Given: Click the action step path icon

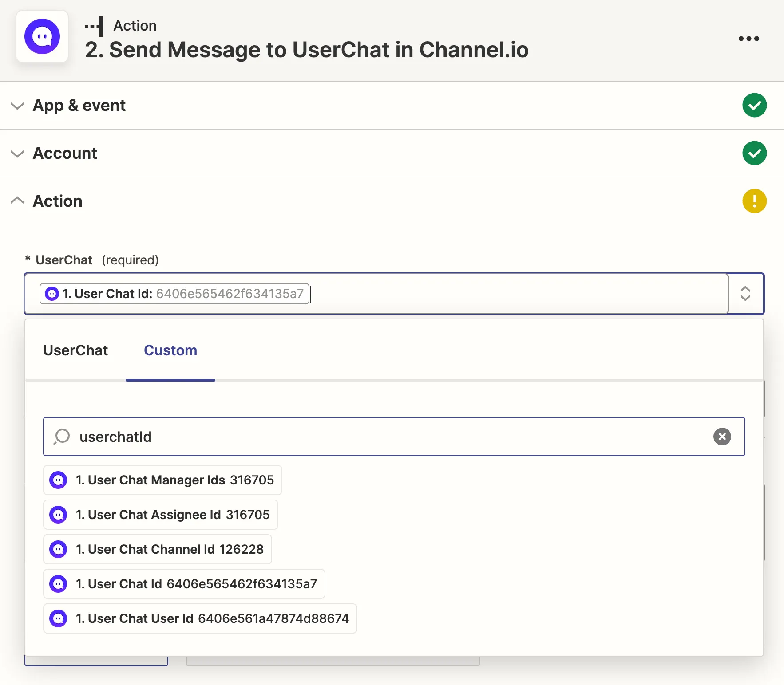Looking at the screenshot, I should [x=94, y=26].
